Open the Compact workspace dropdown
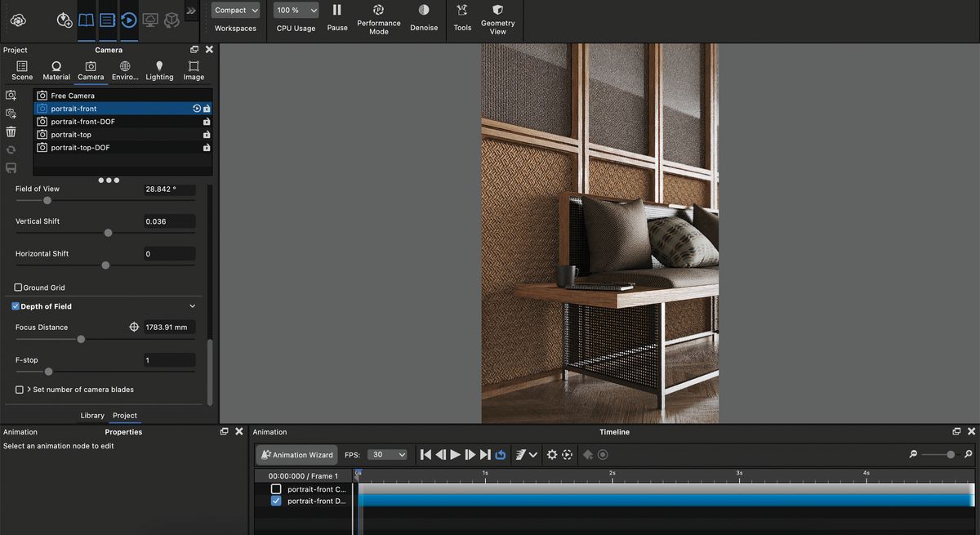The height and width of the screenshot is (535, 980). click(234, 10)
